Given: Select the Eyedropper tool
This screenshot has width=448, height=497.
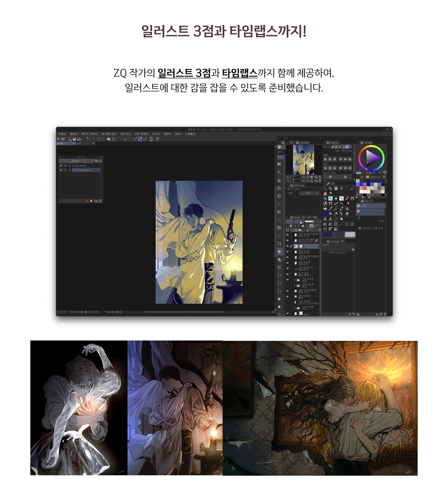Looking at the screenshot, I should [x=330, y=209].
